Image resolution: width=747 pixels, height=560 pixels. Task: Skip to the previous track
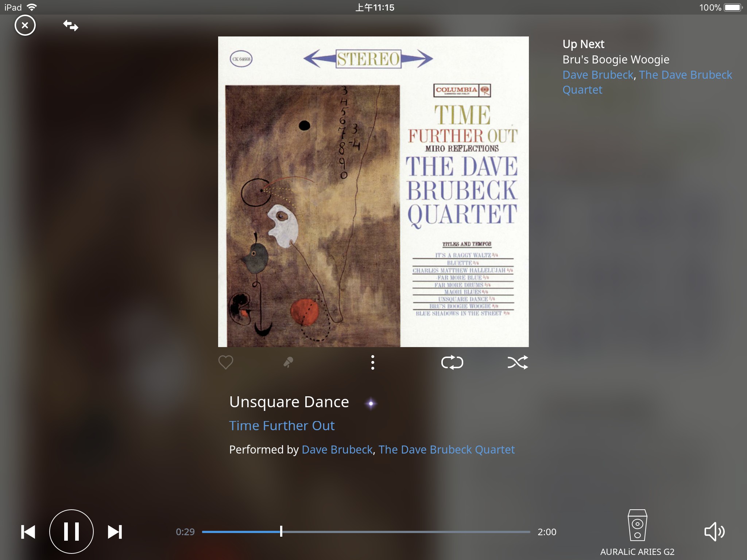point(28,532)
